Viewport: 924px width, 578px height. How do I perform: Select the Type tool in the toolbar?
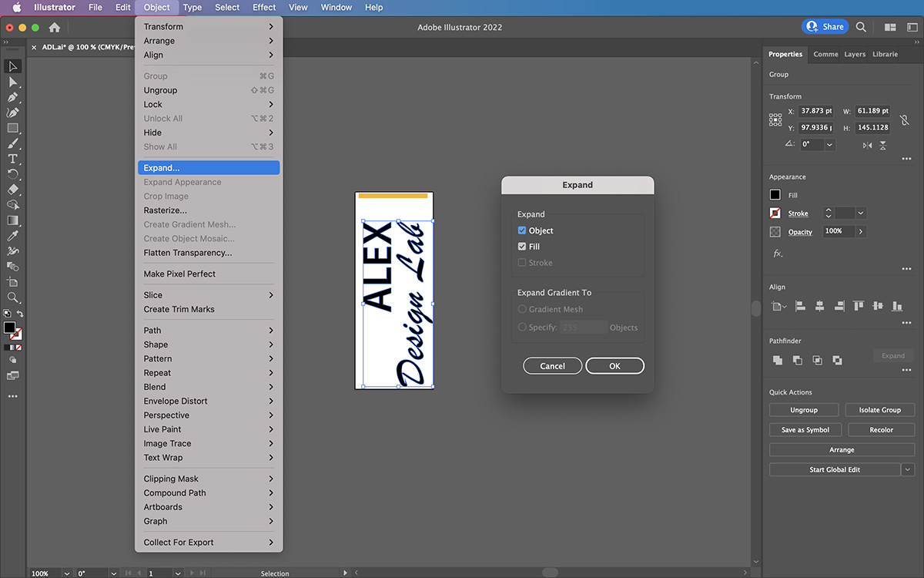(x=13, y=159)
